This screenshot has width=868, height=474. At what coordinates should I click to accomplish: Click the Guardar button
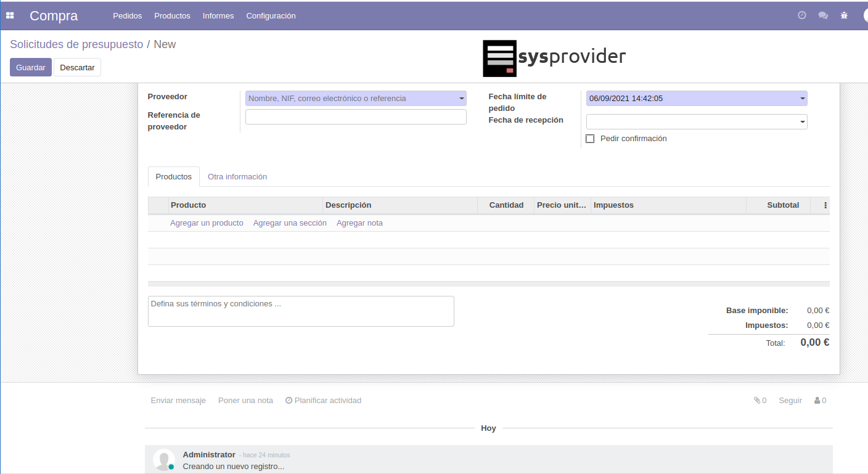(x=31, y=67)
